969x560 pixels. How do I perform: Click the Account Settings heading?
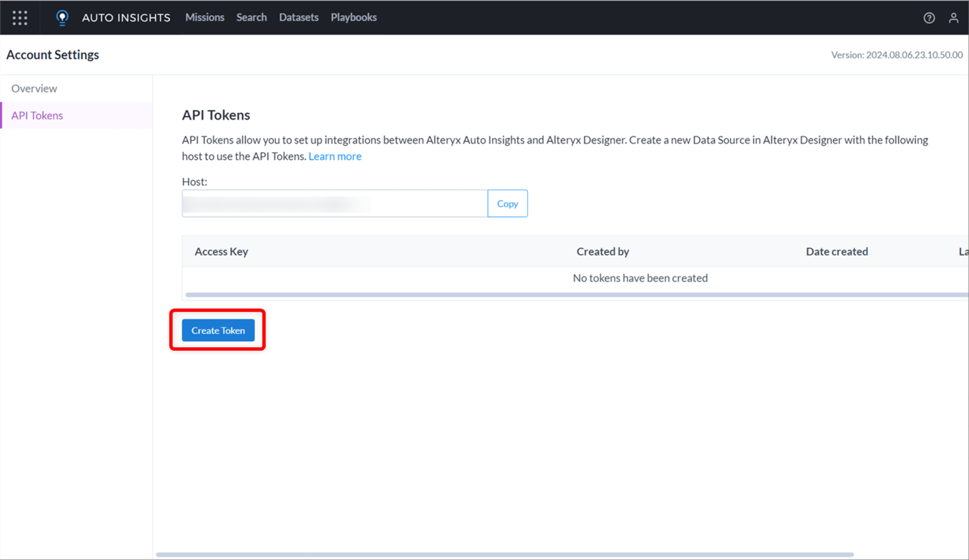point(52,55)
